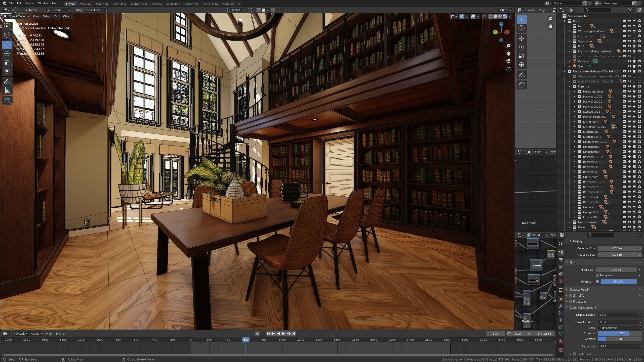Toggle camera view in viewport

pos(508,61)
